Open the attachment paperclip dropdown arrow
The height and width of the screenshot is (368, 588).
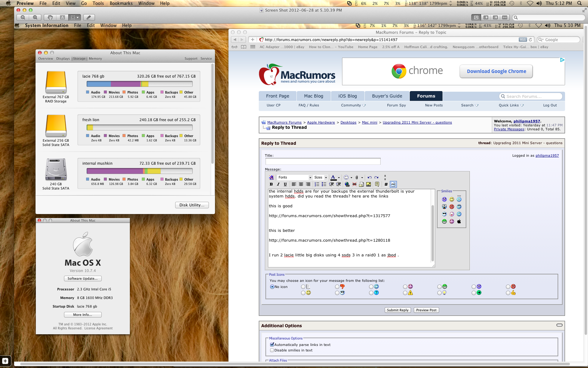[x=362, y=178]
